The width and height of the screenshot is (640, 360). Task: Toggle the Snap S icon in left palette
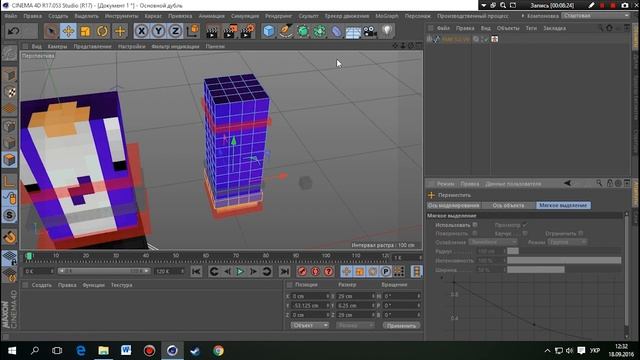[x=9, y=215]
